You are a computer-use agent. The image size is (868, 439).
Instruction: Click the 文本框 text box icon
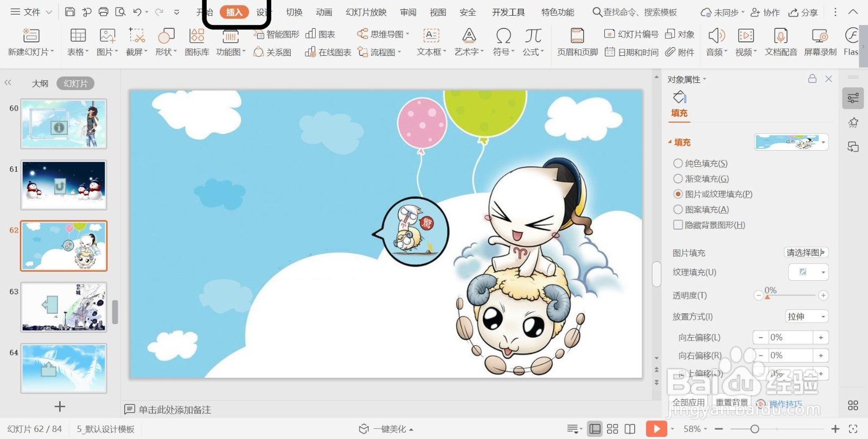pos(431,36)
